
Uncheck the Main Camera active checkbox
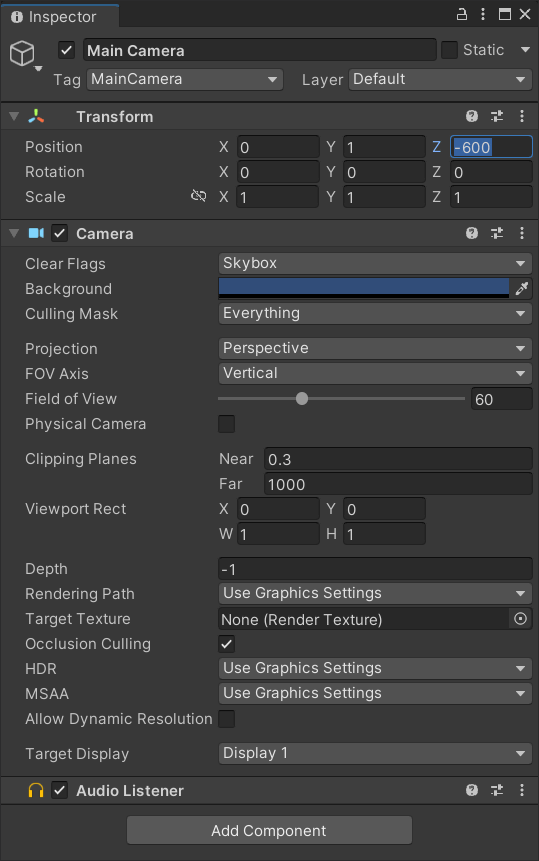tap(66, 51)
